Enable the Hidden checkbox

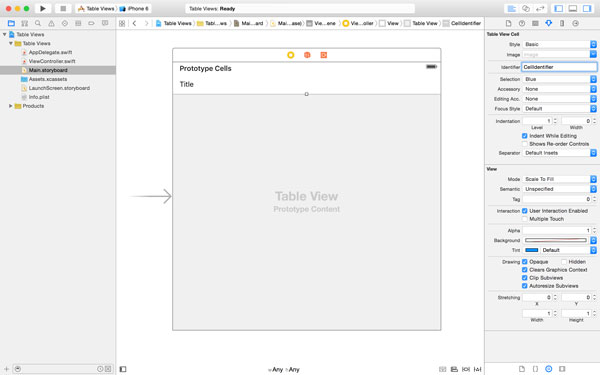point(564,262)
